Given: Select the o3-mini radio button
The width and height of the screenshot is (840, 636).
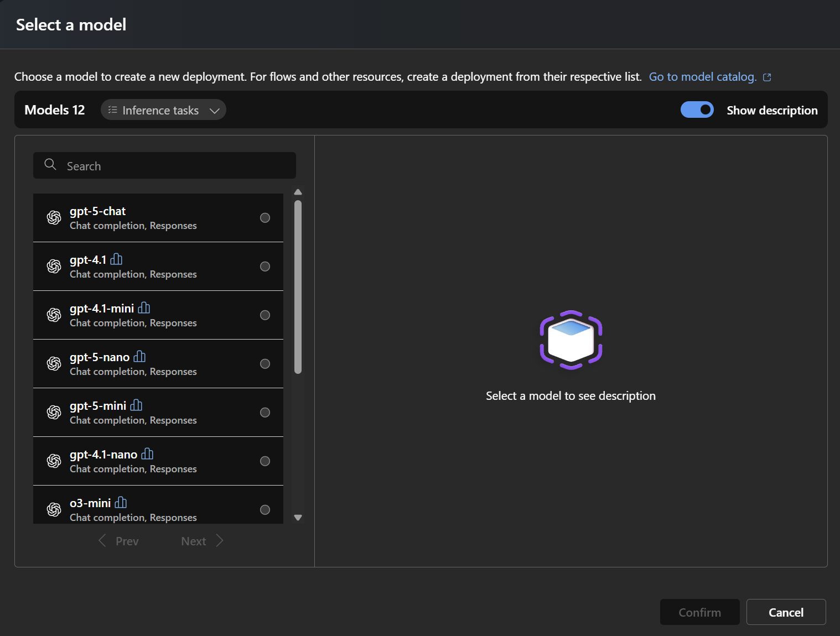Looking at the screenshot, I should pyautogui.click(x=265, y=510).
